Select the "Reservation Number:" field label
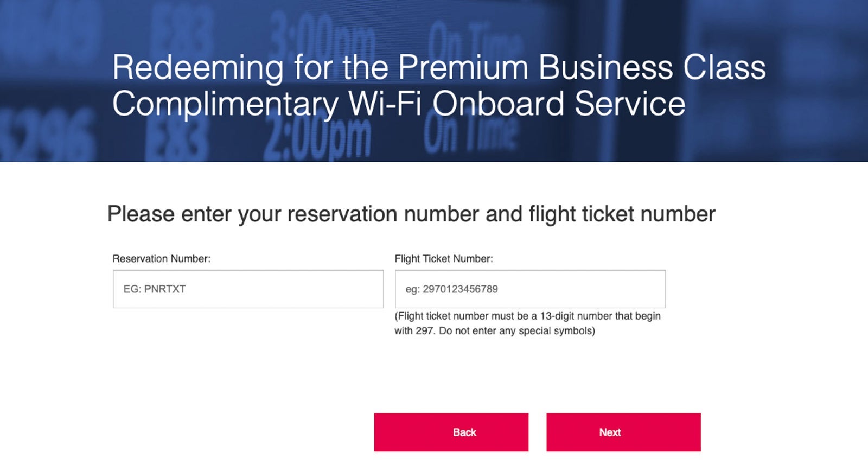The width and height of the screenshot is (868, 471). pos(161,259)
